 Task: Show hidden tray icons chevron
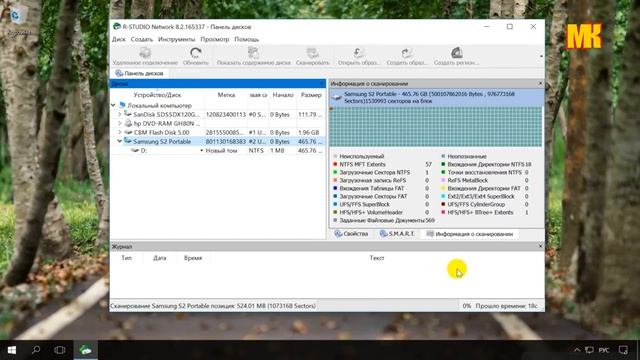click(x=577, y=350)
